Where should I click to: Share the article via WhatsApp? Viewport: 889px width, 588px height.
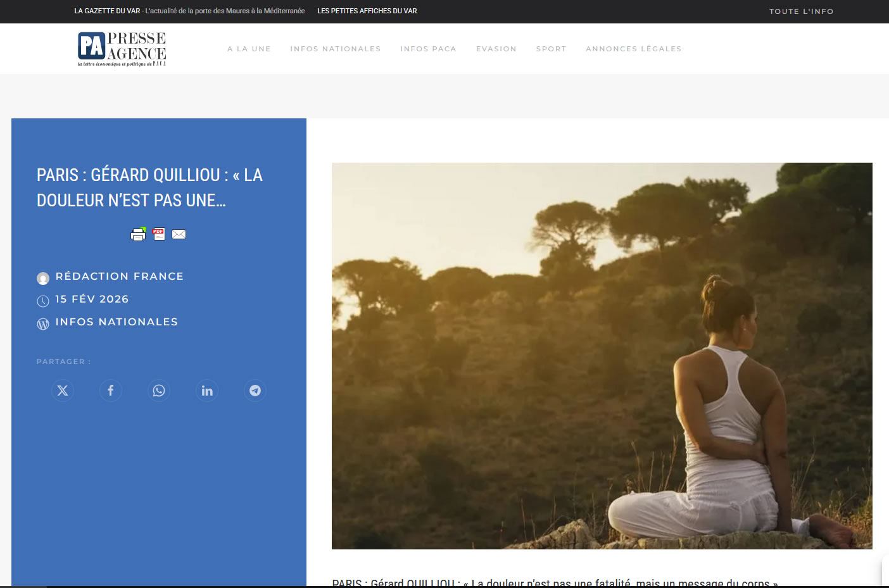point(158,391)
